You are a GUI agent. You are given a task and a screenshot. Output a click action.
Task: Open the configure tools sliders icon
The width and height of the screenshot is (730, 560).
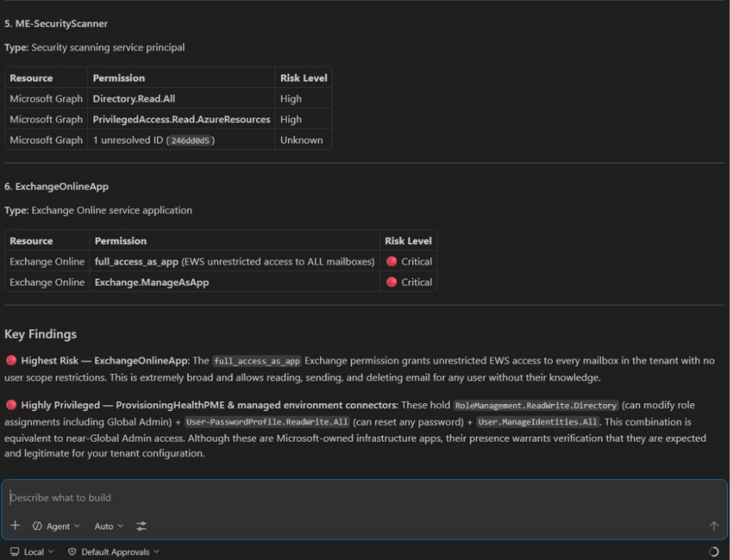tap(142, 526)
